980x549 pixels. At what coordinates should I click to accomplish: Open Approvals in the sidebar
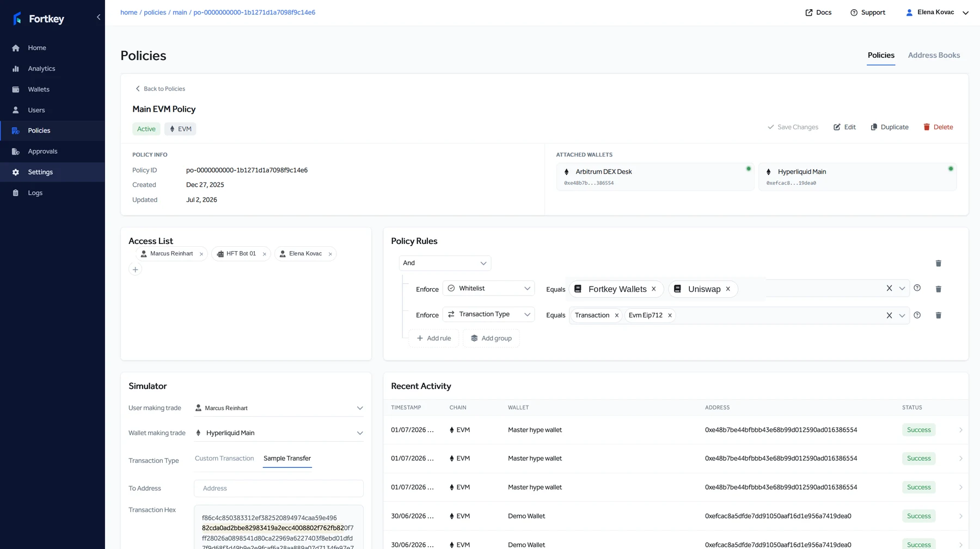52,151
